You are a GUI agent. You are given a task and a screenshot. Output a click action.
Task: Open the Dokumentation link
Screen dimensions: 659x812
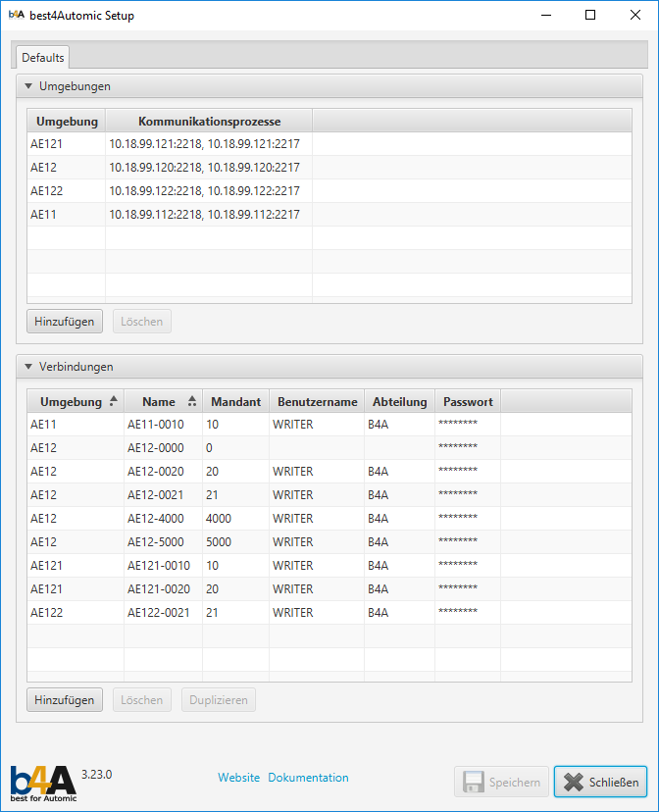tap(308, 778)
